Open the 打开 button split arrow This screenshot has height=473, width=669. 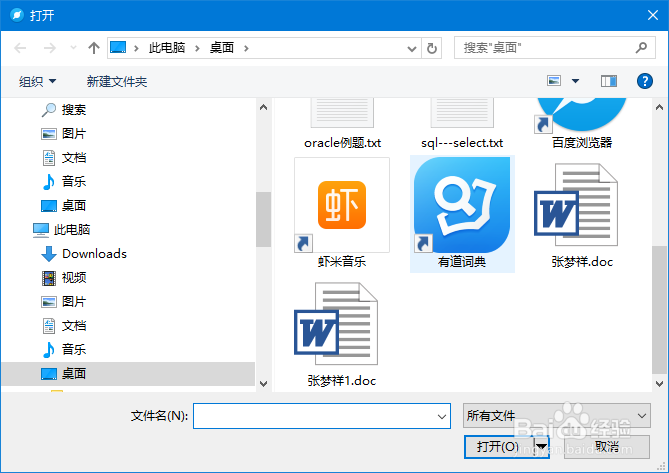[541, 447]
